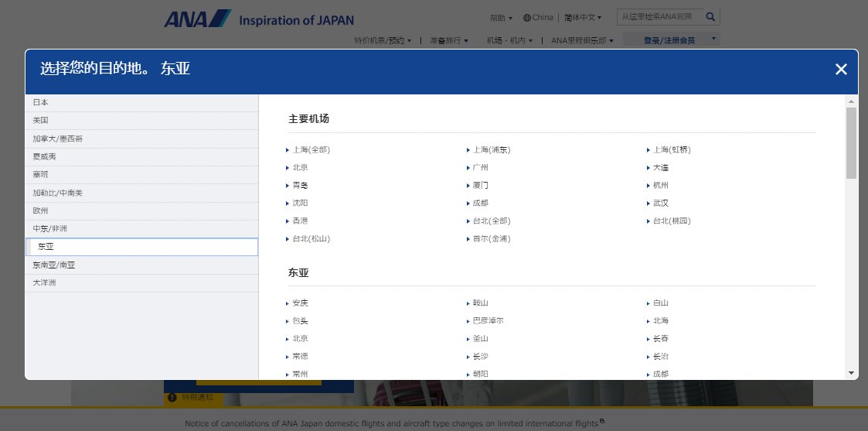
Task: Open the 简体中文 language dropdown
Action: click(582, 18)
